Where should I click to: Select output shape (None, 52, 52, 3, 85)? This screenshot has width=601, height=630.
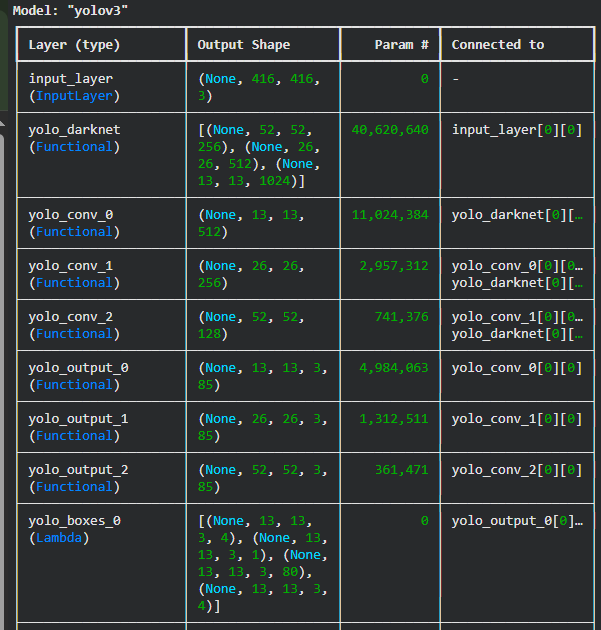[263, 478]
